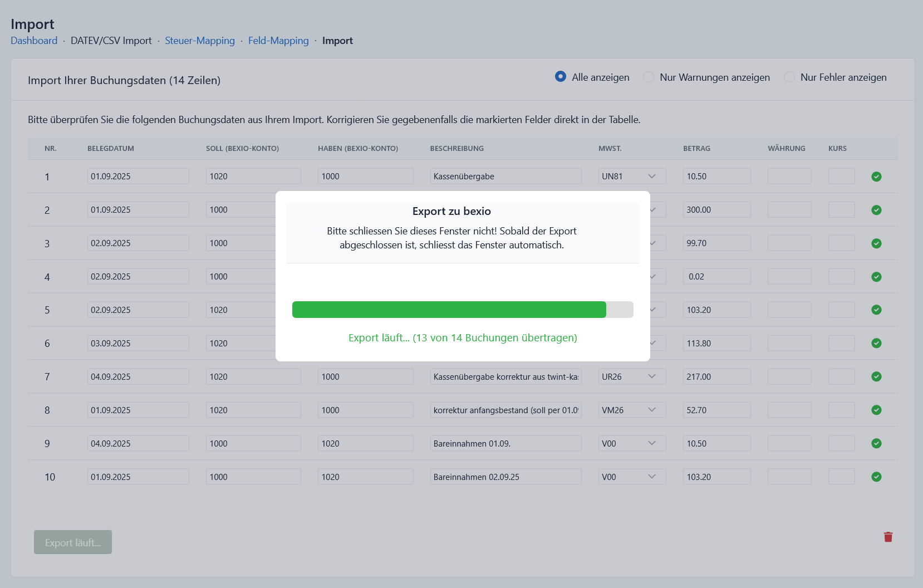923x588 pixels.
Task: Navigate to the Dashboard link
Action: coord(34,40)
